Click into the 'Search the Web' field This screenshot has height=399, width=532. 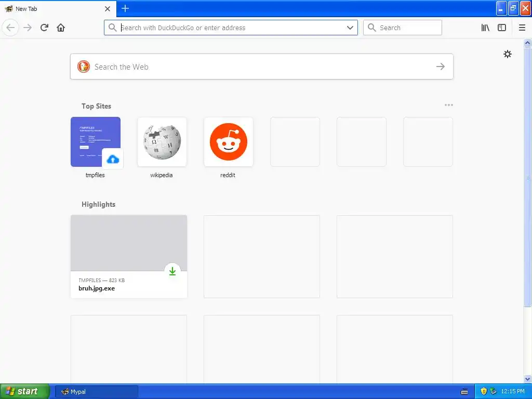point(262,66)
